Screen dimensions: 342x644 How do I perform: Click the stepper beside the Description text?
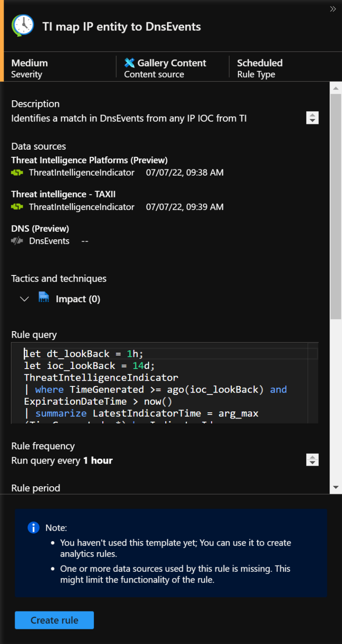[x=312, y=118]
